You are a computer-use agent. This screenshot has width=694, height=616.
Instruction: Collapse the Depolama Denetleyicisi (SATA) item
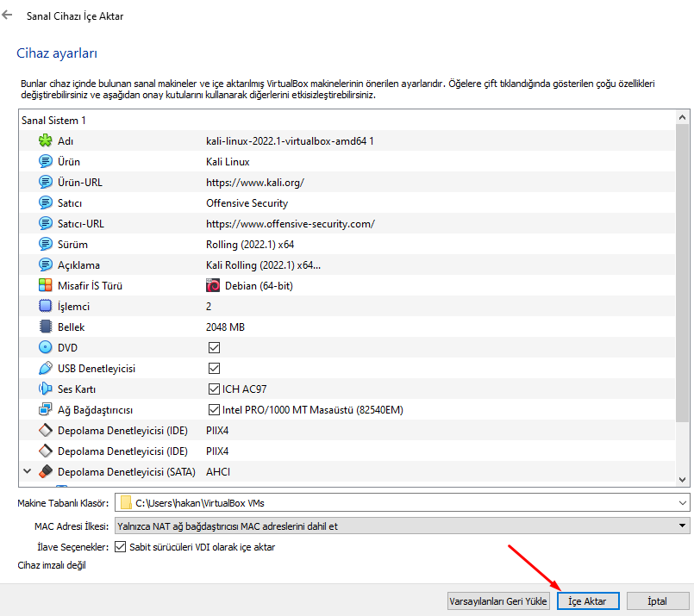[27, 471]
